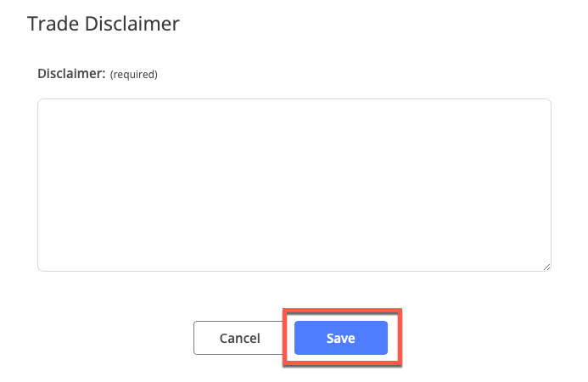Click the highlighted Save button
588x382 pixels.
[x=340, y=338]
